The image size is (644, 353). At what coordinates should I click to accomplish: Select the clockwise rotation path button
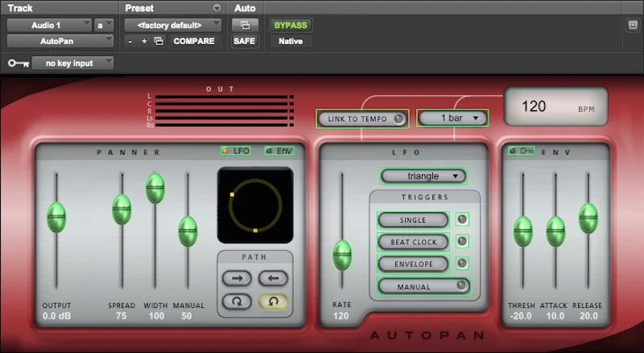click(237, 302)
